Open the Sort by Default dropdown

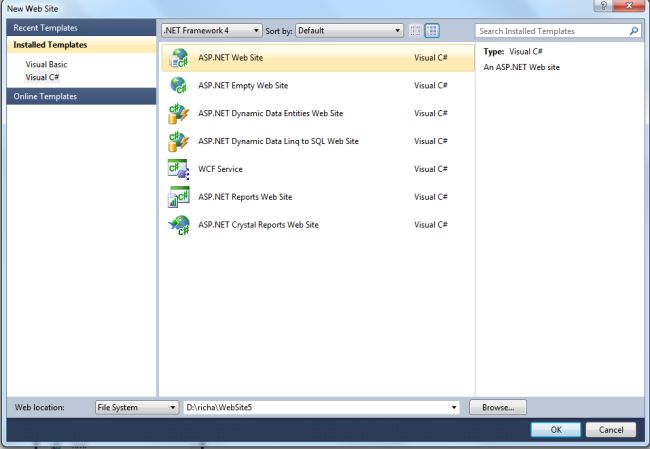pyautogui.click(x=349, y=31)
